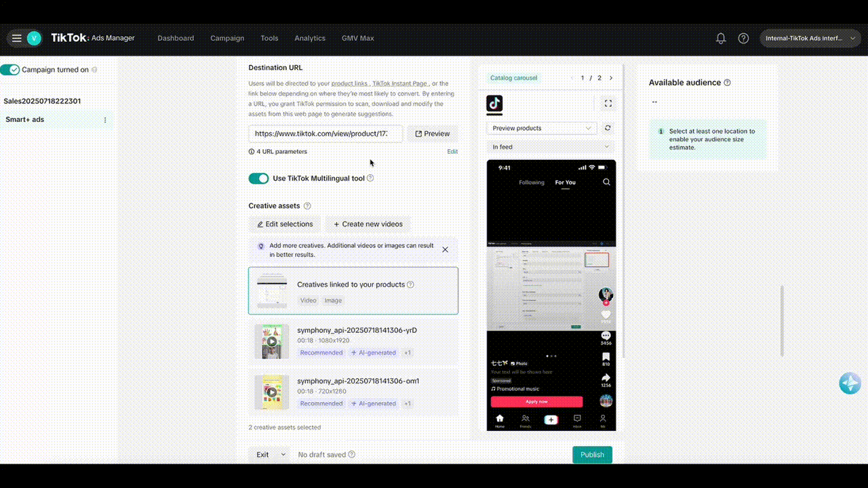
Task: Disable the TikTok Multilingual tool toggle
Action: [x=258, y=178]
